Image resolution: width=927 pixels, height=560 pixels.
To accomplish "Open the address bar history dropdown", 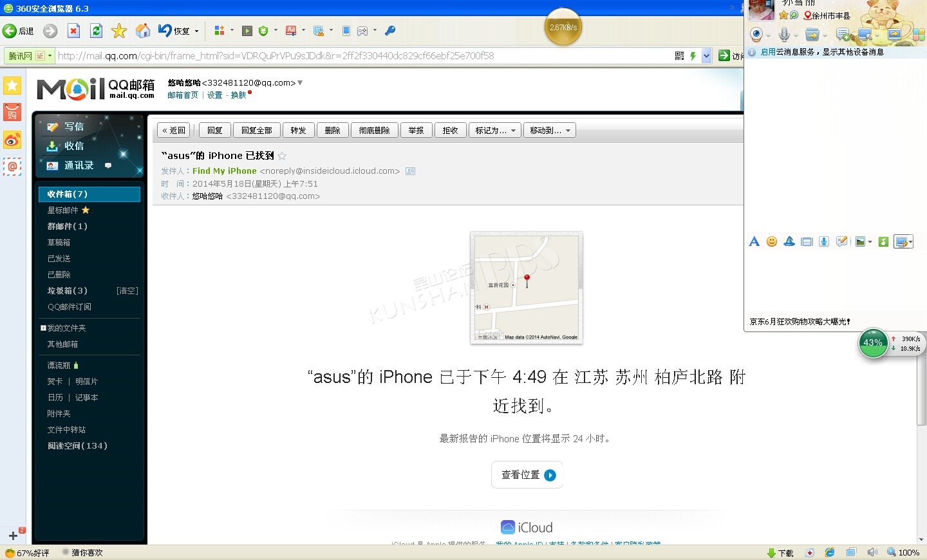I will [x=706, y=56].
